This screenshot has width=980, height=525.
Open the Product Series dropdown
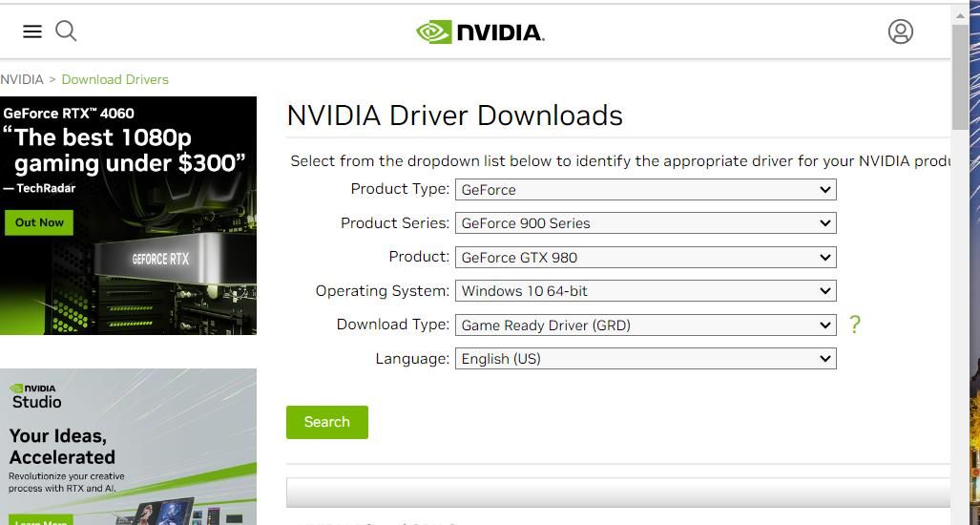pos(646,223)
